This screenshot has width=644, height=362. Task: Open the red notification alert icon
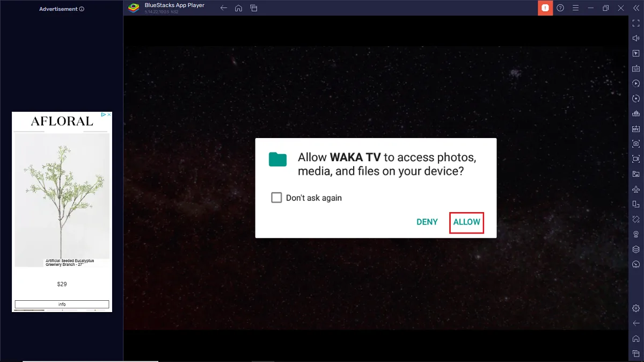pos(545,8)
